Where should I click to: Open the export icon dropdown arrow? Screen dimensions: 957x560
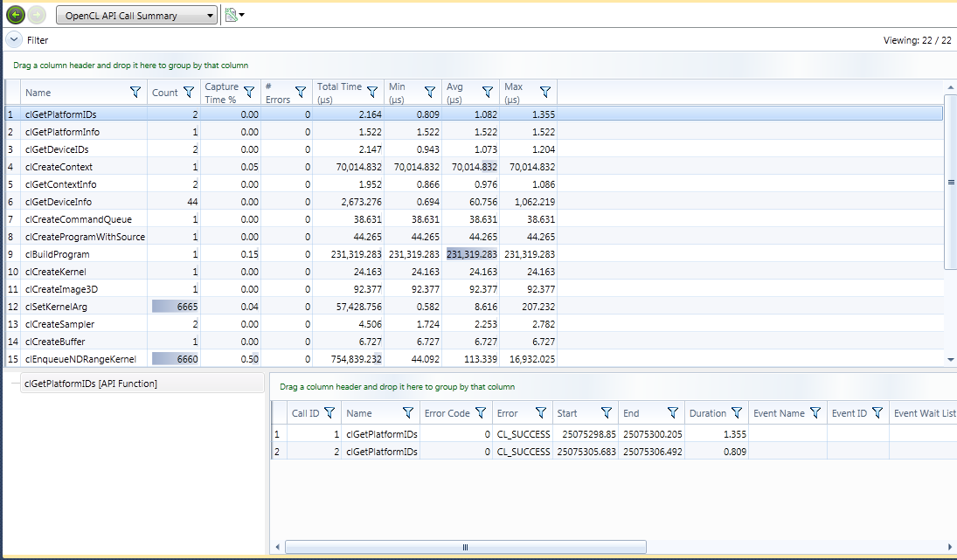(x=242, y=16)
